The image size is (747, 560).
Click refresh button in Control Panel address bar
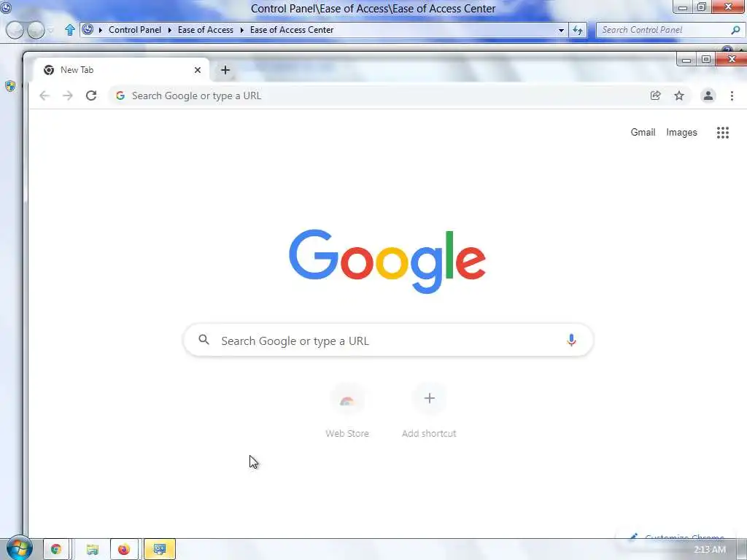pyautogui.click(x=578, y=30)
